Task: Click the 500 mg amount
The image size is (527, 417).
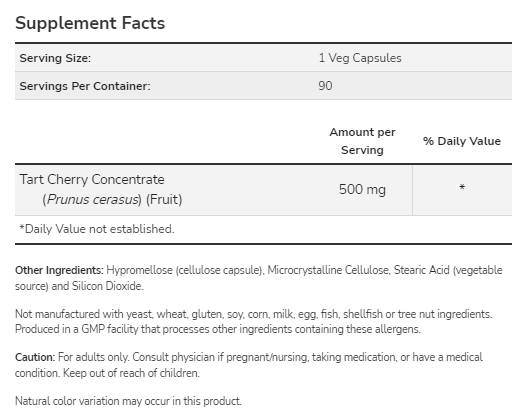Action: [362, 190]
